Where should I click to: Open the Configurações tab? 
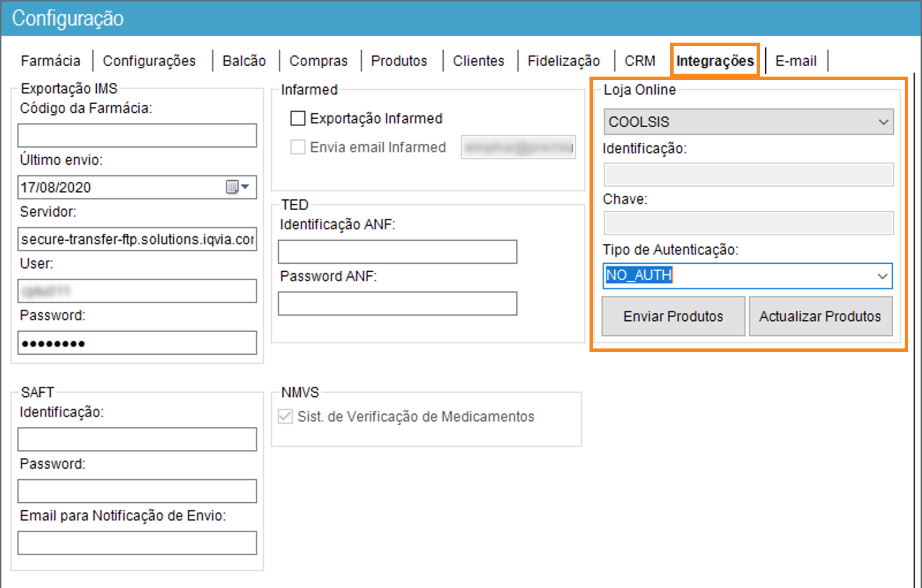[149, 61]
